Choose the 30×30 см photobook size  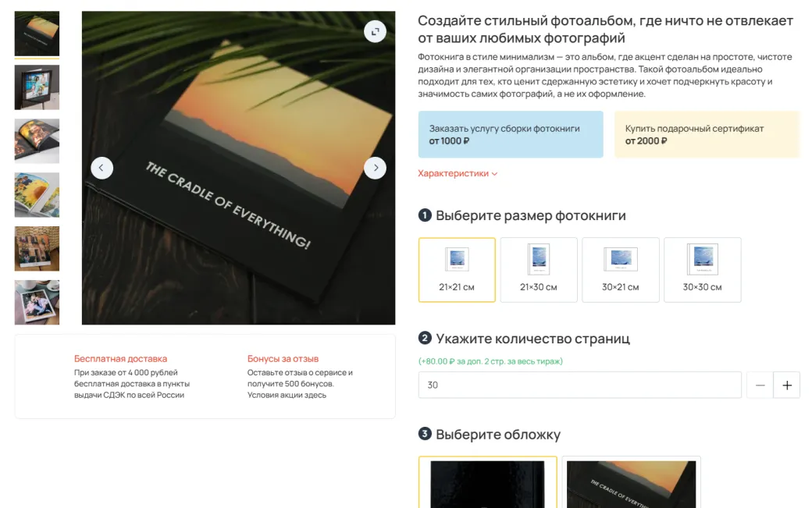coord(702,270)
